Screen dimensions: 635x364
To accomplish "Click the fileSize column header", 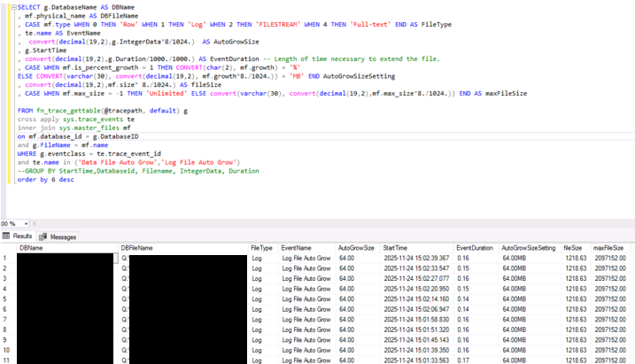I will (x=574, y=248).
